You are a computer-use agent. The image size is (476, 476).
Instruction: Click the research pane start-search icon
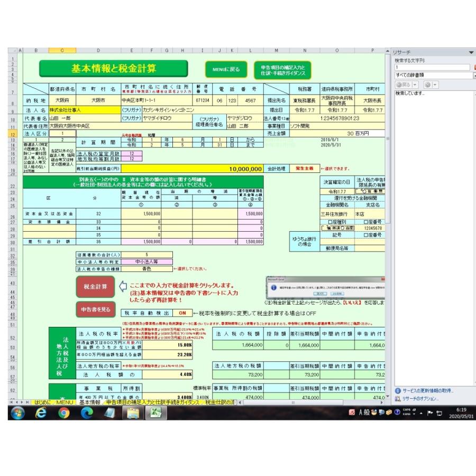tap(474, 68)
